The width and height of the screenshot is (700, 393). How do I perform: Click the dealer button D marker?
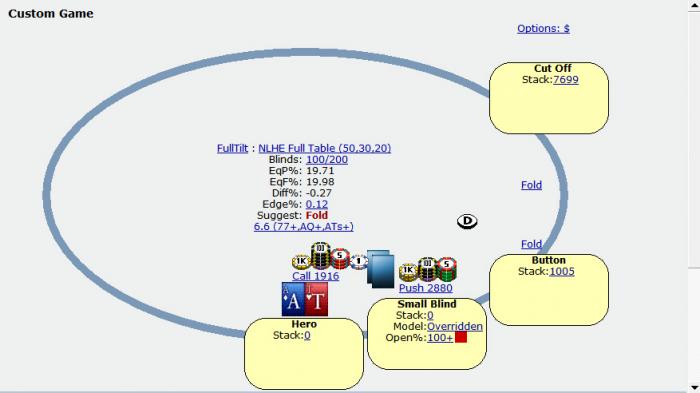(467, 221)
